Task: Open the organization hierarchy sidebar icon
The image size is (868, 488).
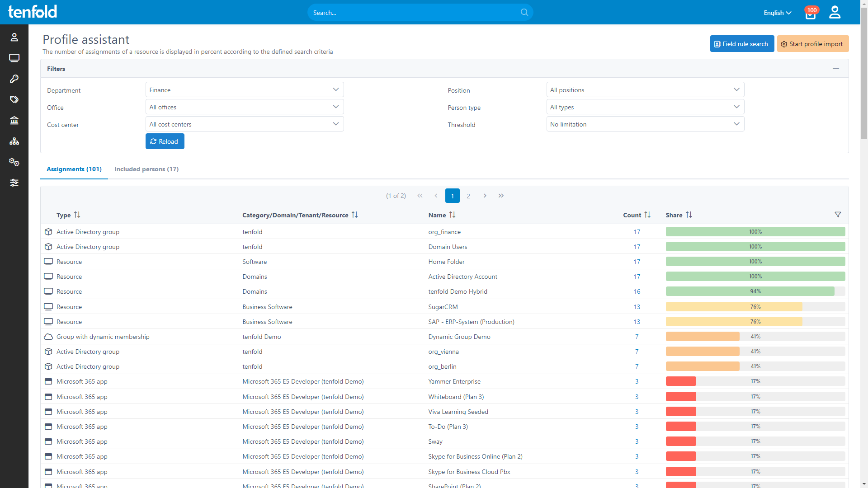Action: pos(14,141)
